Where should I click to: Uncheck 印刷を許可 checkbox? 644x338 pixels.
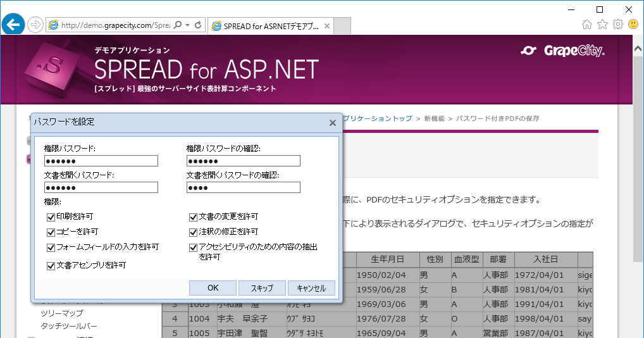tap(51, 217)
